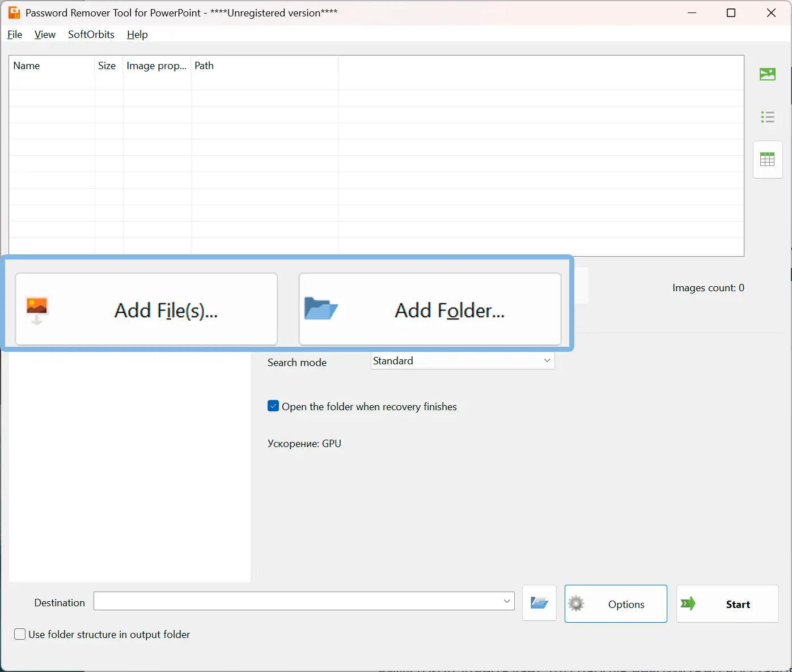The width and height of the screenshot is (792, 672).
Task: Open the SoftOrbits menu
Action: (91, 35)
